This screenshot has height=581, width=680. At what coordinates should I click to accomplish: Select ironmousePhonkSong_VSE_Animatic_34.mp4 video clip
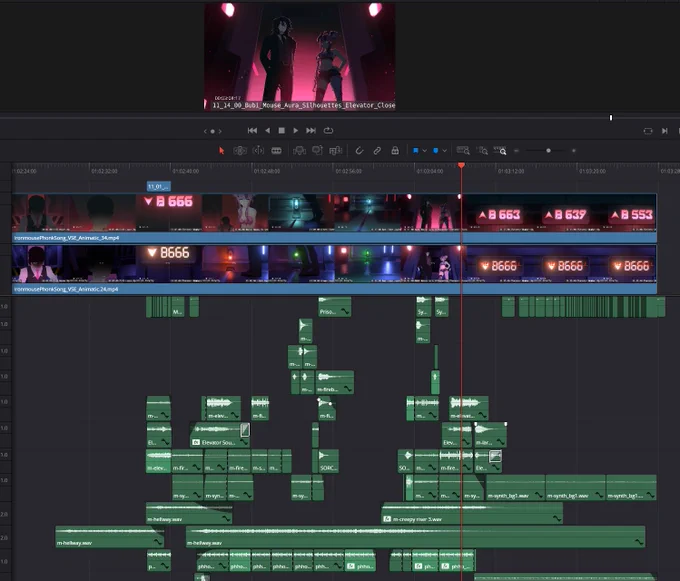(x=334, y=218)
